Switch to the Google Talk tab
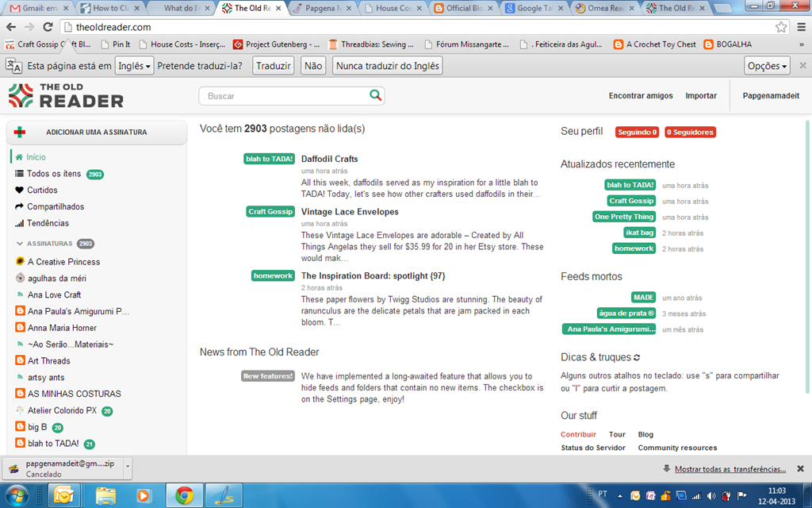This screenshot has height=508, width=812. (534, 8)
